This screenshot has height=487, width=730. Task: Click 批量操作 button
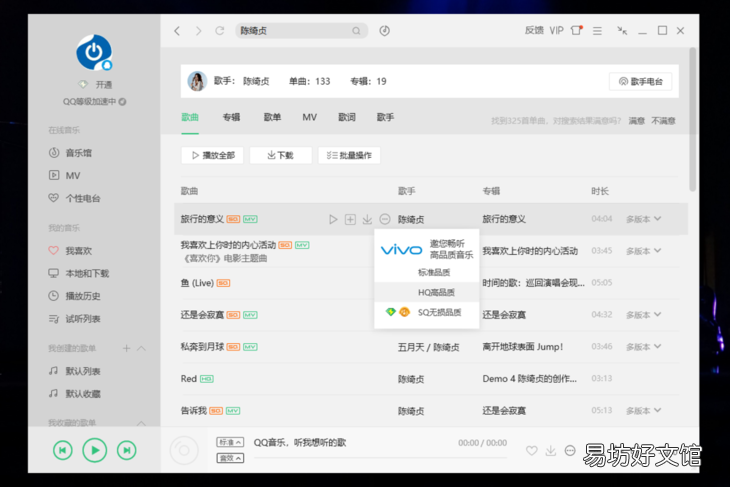pyautogui.click(x=349, y=156)
